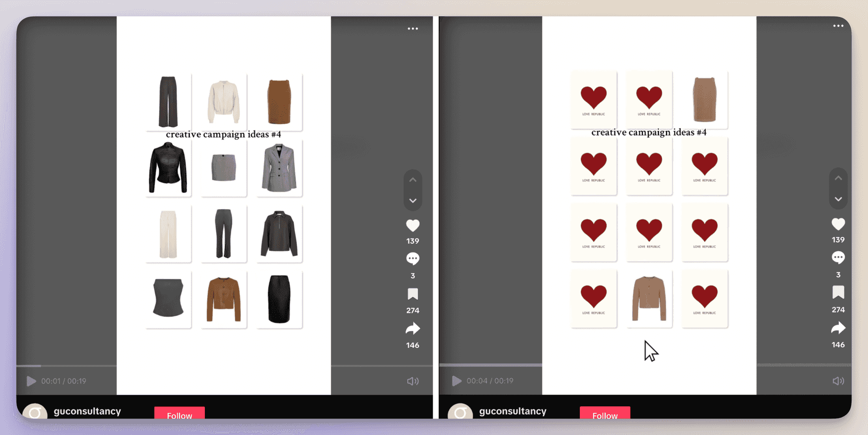The height and width of the screenshot is (435, 868).
Task: Toggle sound on the right video
Action: point(838,381)
